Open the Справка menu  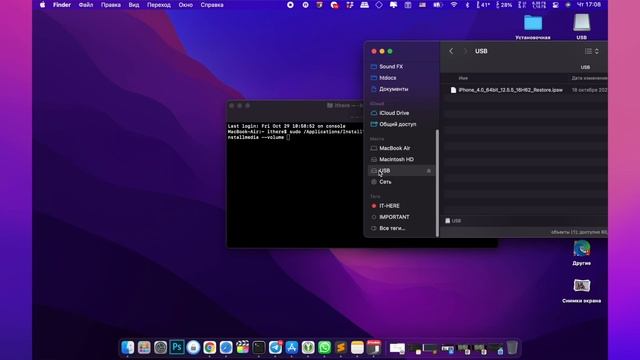[212, 5]
